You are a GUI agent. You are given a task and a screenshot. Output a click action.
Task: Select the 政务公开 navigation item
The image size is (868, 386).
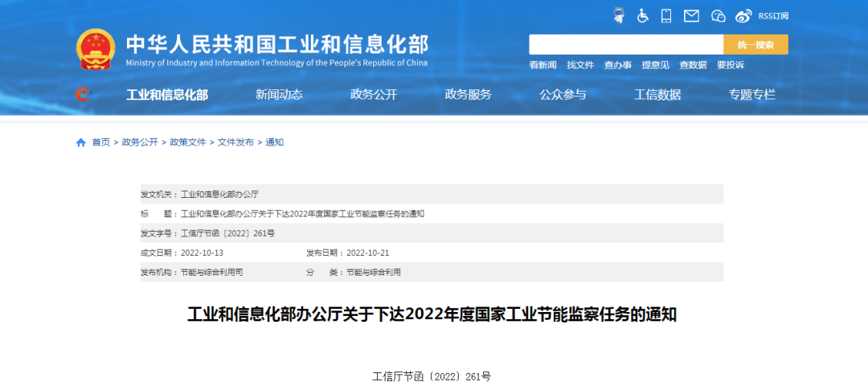click(x=374, y=95)
